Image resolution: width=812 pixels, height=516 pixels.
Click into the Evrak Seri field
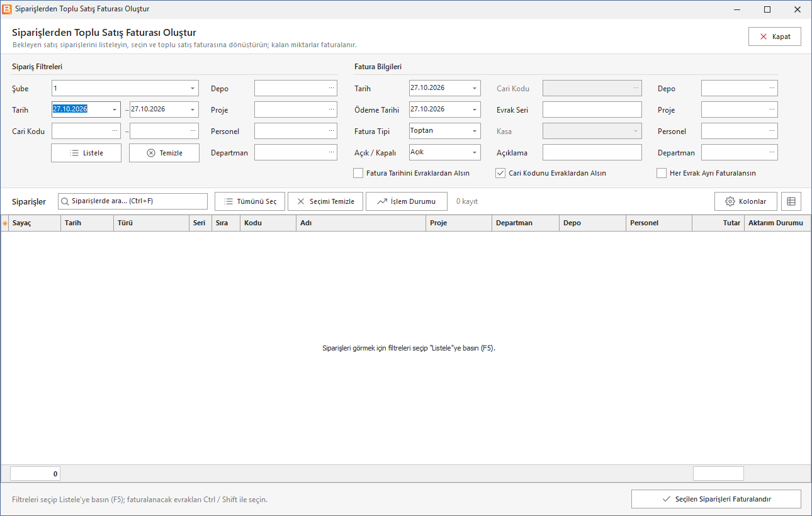click(x=592, y=110)
